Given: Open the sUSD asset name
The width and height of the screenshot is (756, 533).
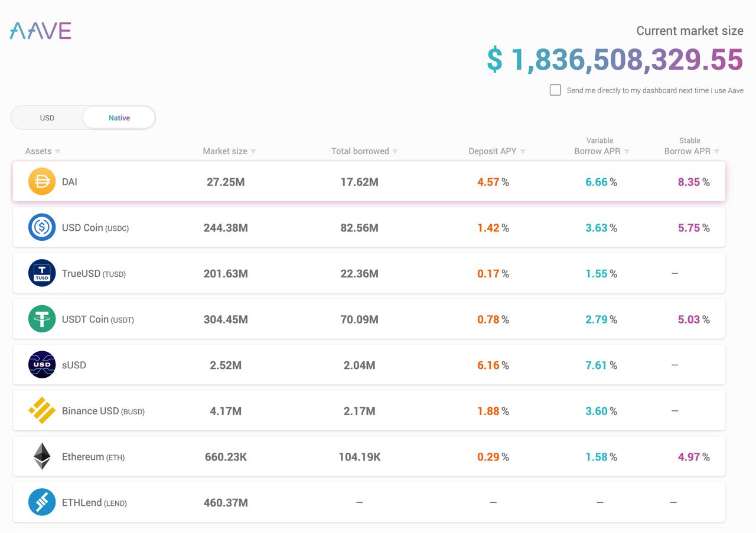Looking at the screenshot, I should pyautogui.click(x=74, y=365).
